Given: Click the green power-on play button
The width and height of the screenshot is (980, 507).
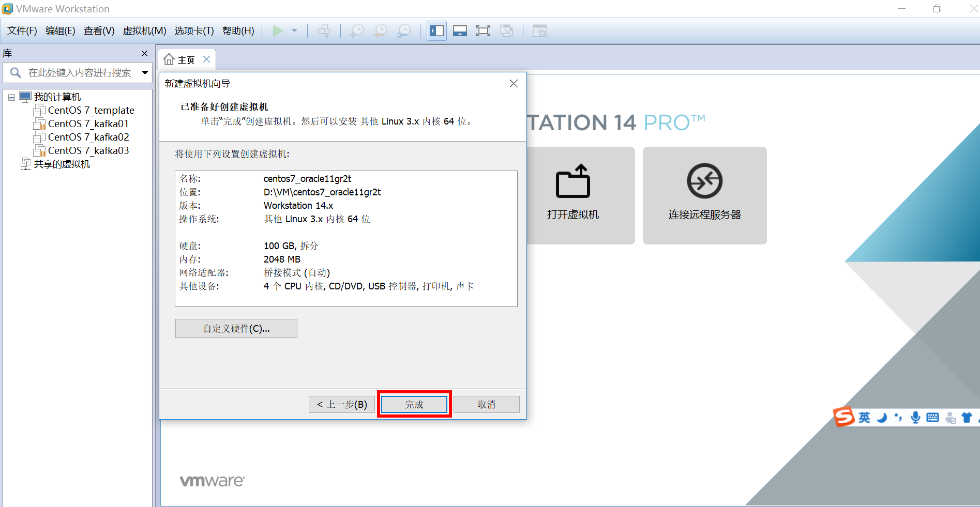Looking at the screenshot, I should pyautogui.click(x=278, y=31).
